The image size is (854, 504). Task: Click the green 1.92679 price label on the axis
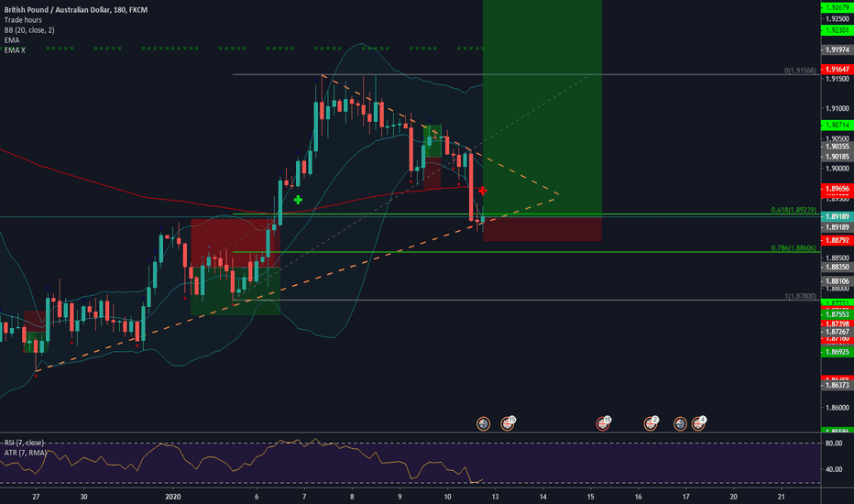835,5
